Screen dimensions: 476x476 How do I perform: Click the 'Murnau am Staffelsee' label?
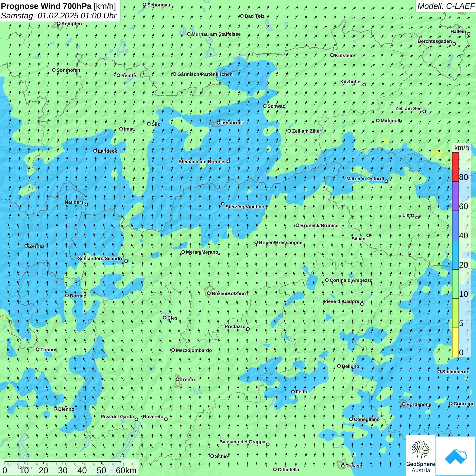216,34
